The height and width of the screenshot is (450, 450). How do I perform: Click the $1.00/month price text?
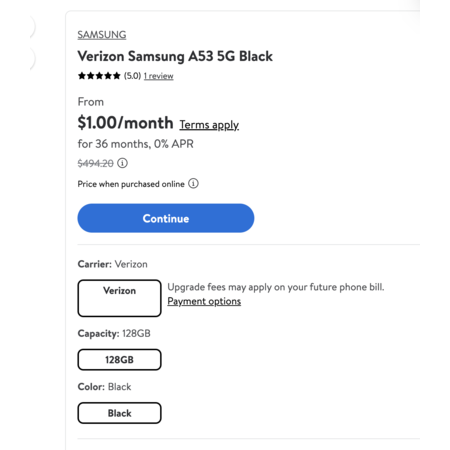tap(125, 123)
